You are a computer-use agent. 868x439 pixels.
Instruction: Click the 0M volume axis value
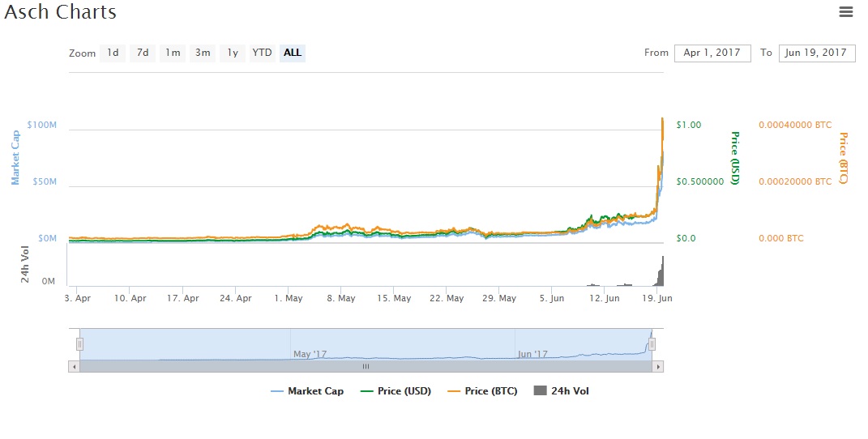[48, 281]
